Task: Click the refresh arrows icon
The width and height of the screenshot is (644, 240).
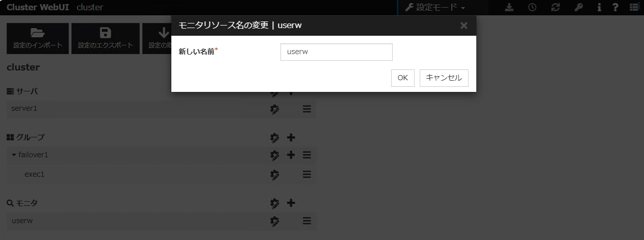Action: click(x=555, y=8)
